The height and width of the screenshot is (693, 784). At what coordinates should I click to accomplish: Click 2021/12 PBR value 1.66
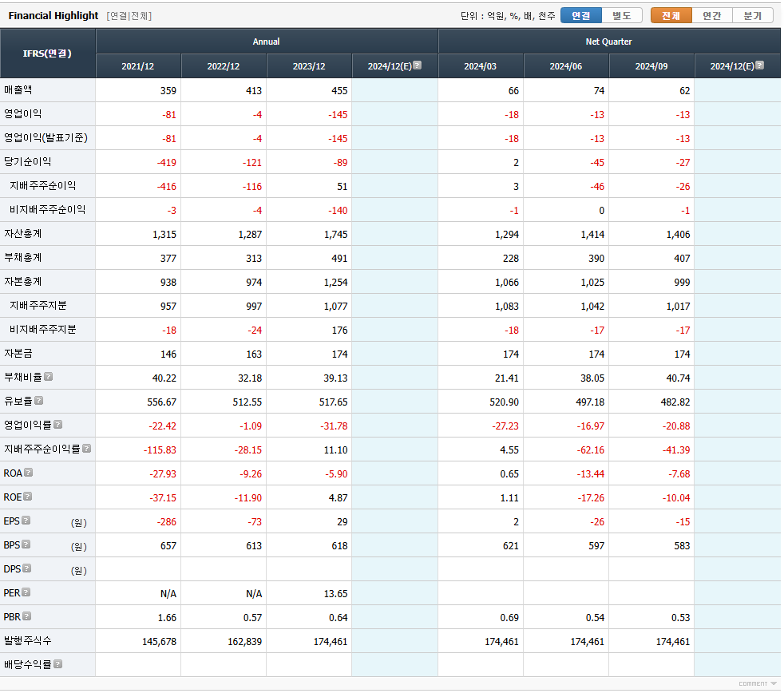click(167, 618)
